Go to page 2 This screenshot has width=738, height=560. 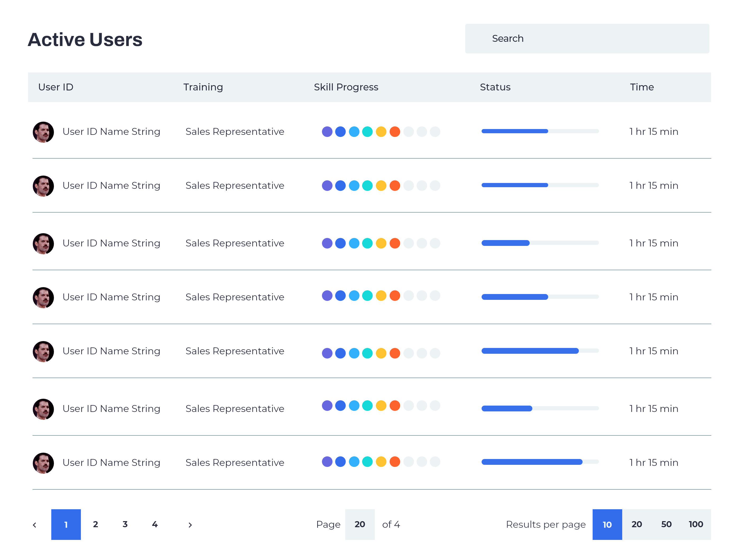tap(95, 524)
